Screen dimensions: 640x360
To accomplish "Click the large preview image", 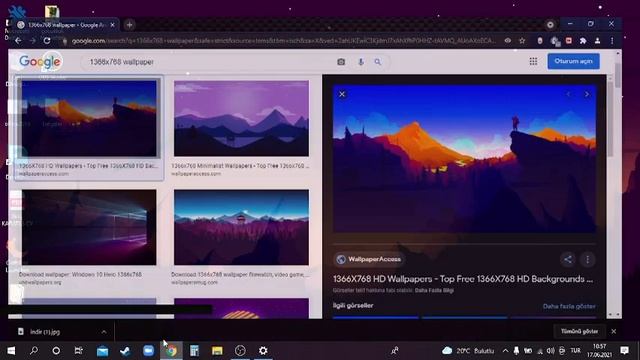I will (x=464, y=159).
